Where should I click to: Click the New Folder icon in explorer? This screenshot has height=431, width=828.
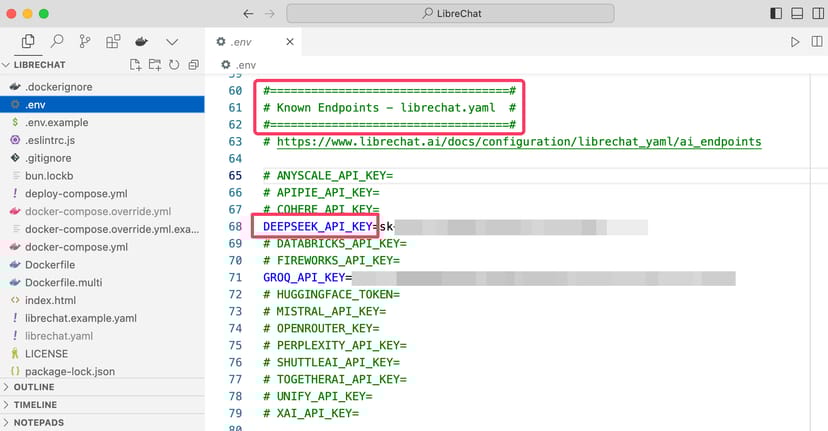[x=155, y=65]
